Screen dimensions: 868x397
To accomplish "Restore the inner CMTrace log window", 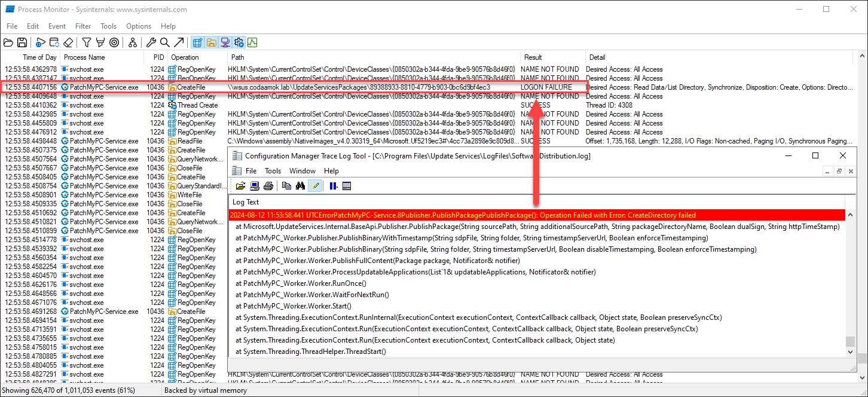I will point(839,171).
